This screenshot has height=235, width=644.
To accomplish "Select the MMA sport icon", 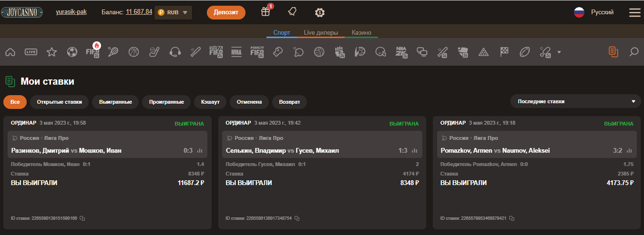I will [x=236, y=52].
